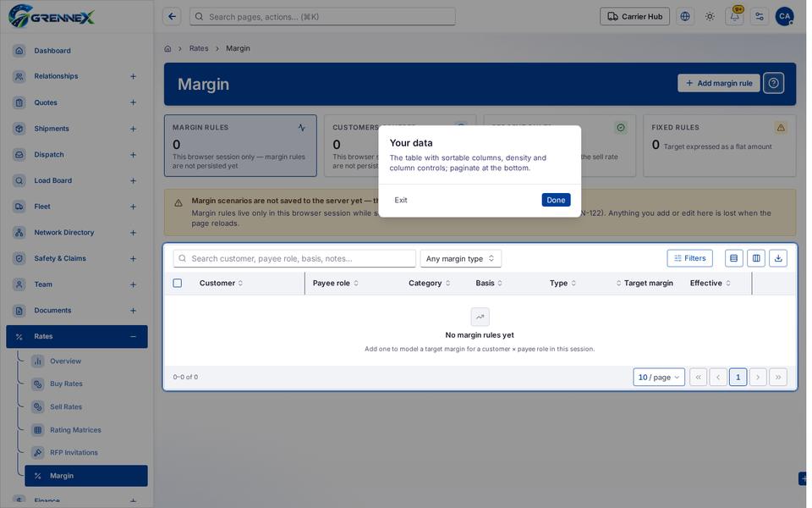Click the back arrow button

coord(172,17)
